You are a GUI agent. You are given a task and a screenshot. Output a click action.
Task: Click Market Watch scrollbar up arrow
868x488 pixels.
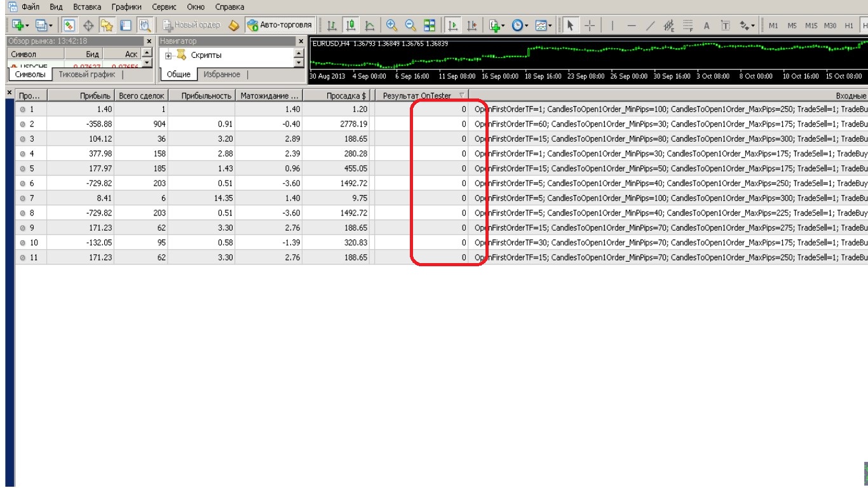148,53
